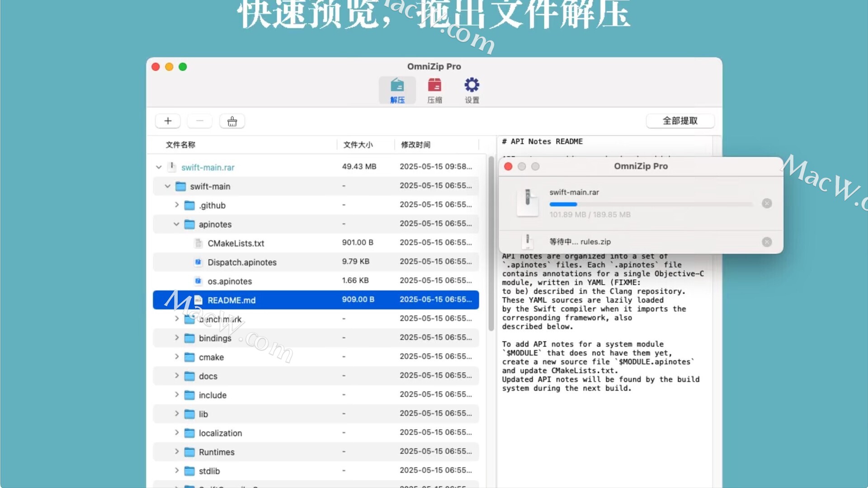The image size is (868, 488).
Task: Expand the cmake folder
Action: [177, 357]
